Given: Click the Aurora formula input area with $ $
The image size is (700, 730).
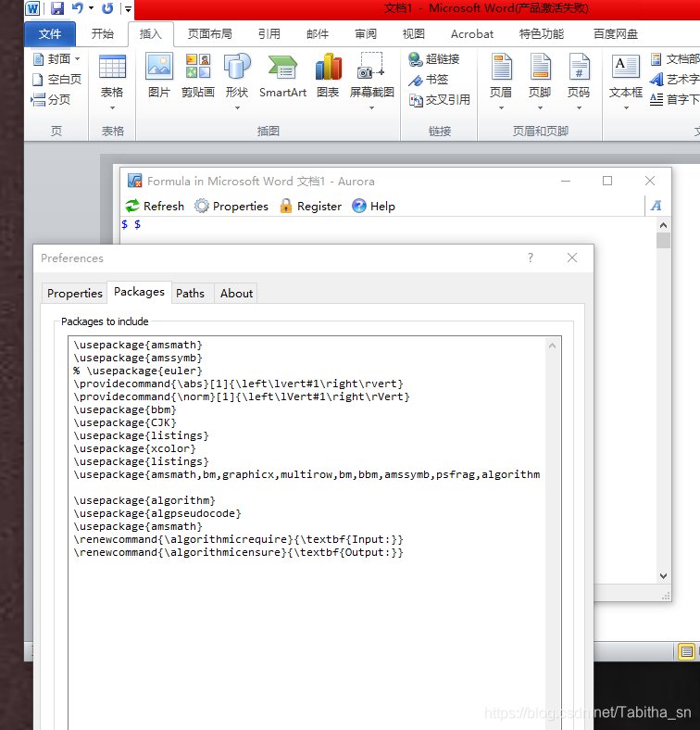Looking at the screenshot, I should pos(389,230).
